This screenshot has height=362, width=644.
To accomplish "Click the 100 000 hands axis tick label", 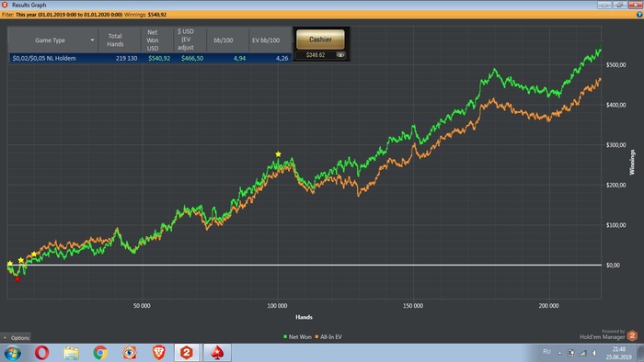I will [277, 306].
